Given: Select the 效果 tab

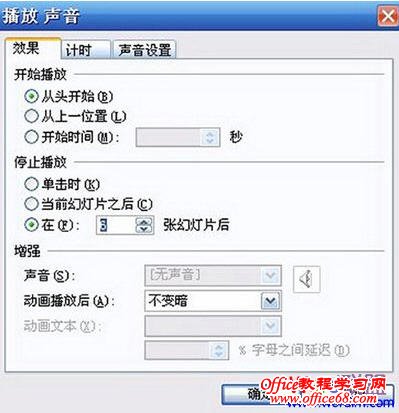Looking at the screenshot, I should tap(33, 48).
